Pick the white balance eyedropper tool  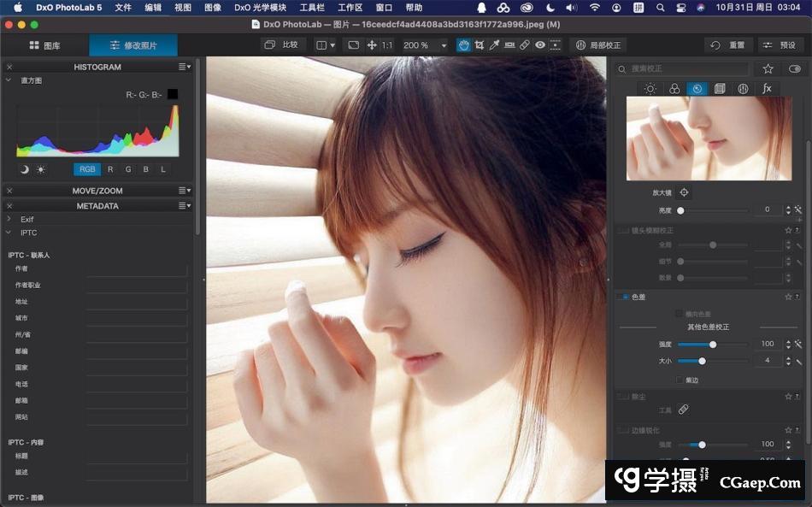[494, 45]
